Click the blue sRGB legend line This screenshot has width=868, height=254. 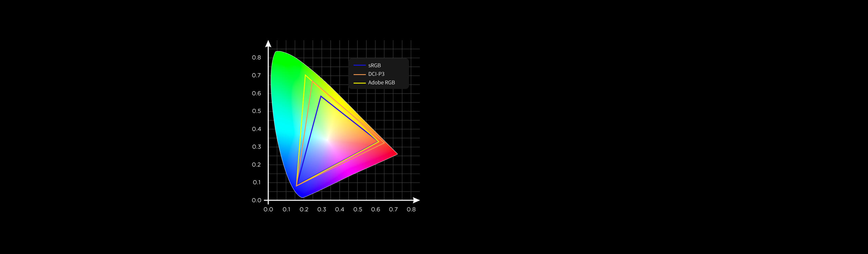pyautogui.click(x=359, y=65)
